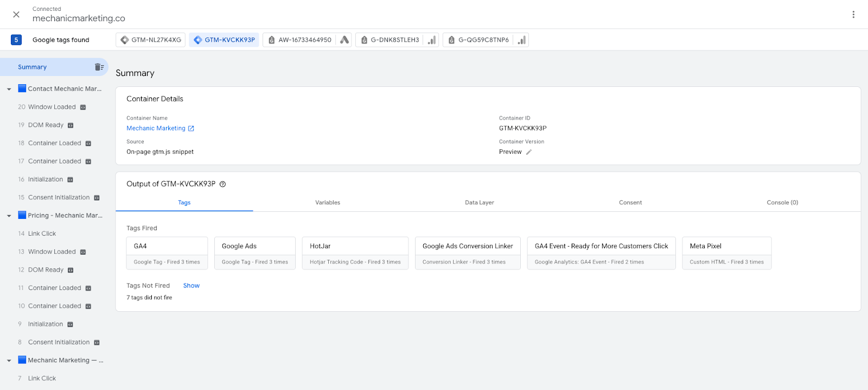Image resolution: width=868 pixels, height=390 pixels.
Task: Click the analytics bar icon beside G-QG59C8TNP6
Action: [x=521, y=40]
